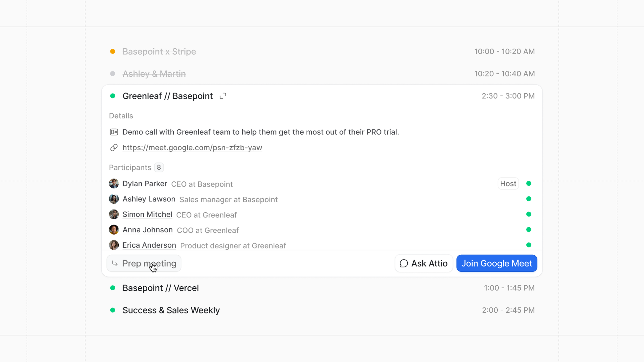Expand the Greenleaf // Basepoint meeting card
This screenshot has height=362, width=644.
[x=223, y=96]
